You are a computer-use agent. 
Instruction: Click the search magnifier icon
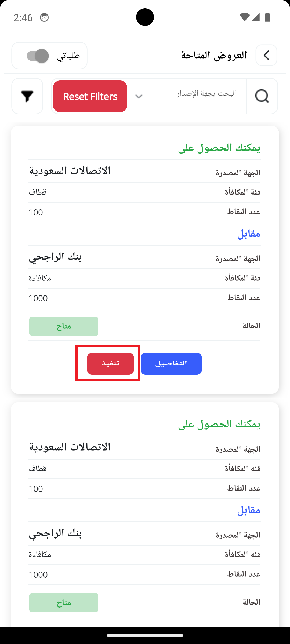tap(262, 96)
